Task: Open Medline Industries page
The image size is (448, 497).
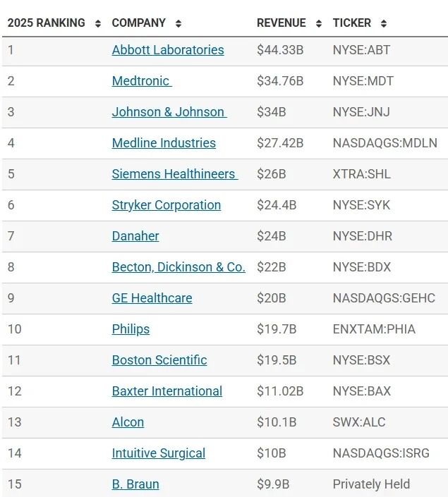Action: coord(164,143)
